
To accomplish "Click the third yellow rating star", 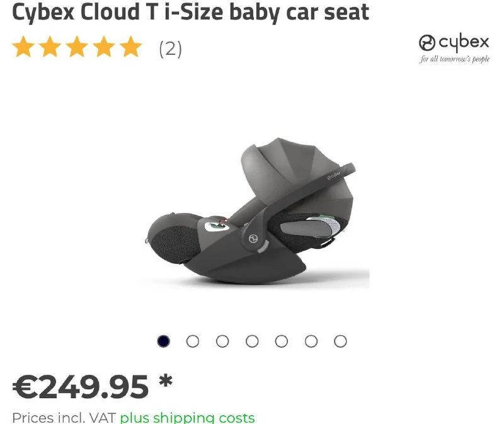I will (x=77, y=47).
